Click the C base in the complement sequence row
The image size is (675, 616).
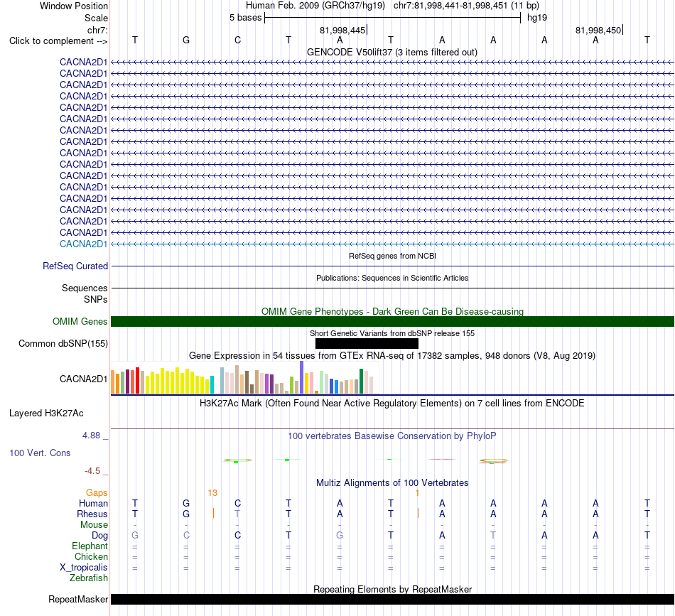237,40
